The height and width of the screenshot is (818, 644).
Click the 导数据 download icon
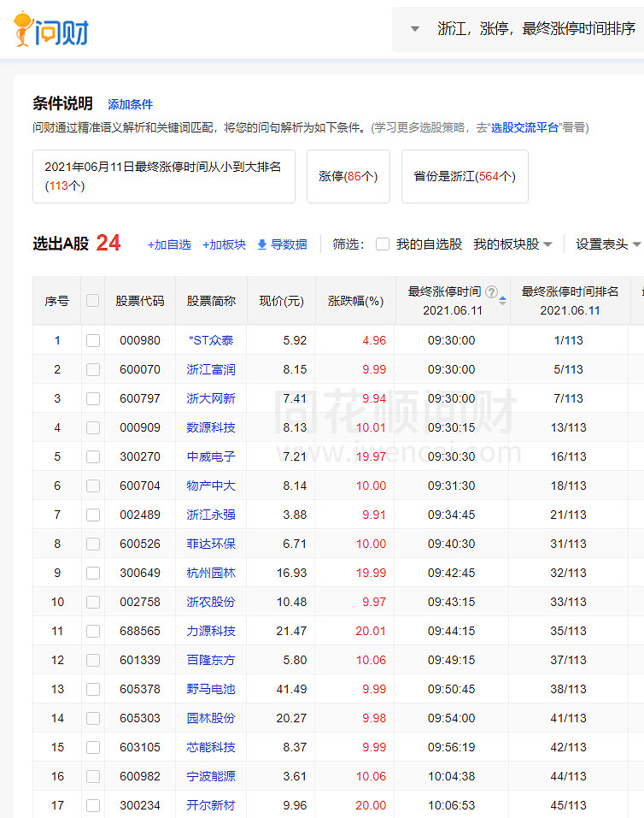coord(261,244)
